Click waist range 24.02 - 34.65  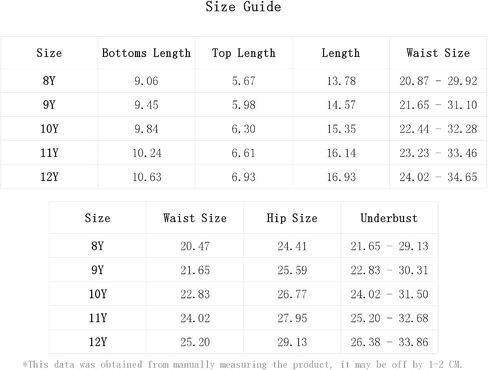point(438,177)
